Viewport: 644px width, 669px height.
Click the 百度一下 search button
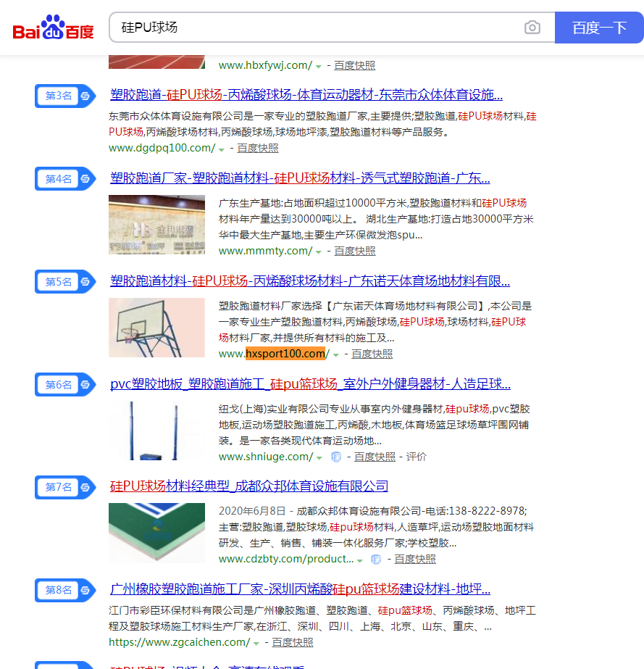click(599, 28)
